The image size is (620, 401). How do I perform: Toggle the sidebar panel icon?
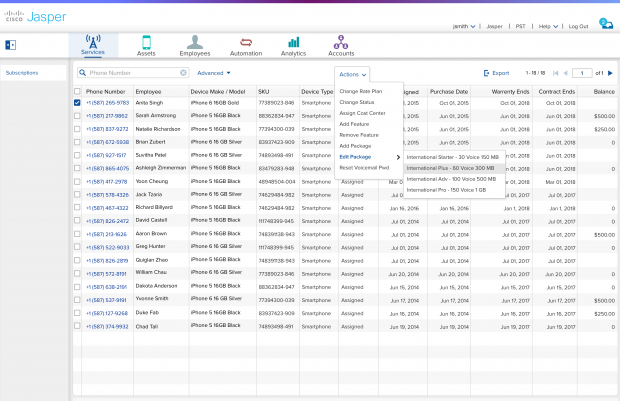coord(10,45)
